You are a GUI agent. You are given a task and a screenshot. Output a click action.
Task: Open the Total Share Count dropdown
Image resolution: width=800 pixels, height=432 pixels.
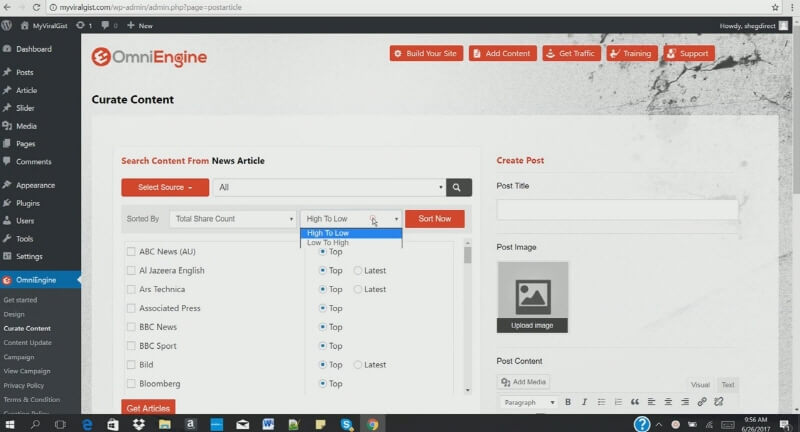233,219
